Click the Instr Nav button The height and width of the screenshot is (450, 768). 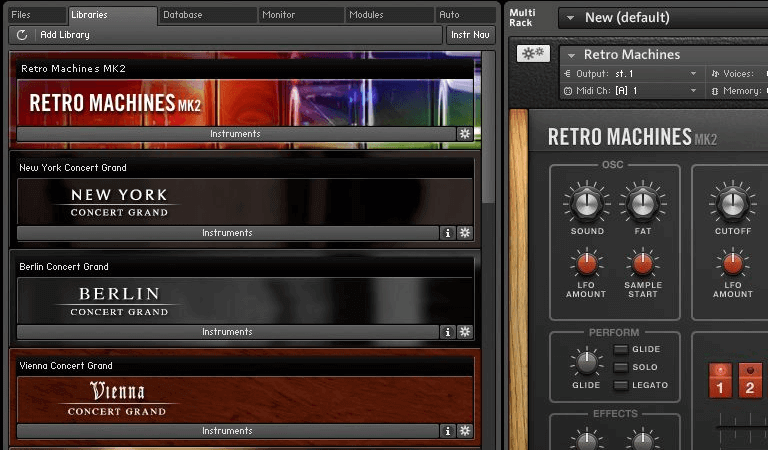(x=470, y=35)
